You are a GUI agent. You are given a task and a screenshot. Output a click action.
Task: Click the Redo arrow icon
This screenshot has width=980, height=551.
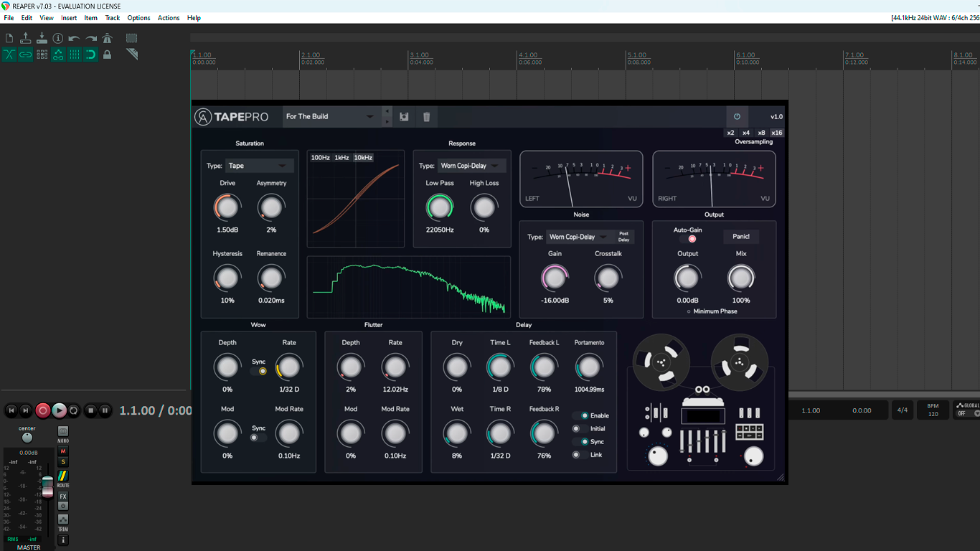90,38
